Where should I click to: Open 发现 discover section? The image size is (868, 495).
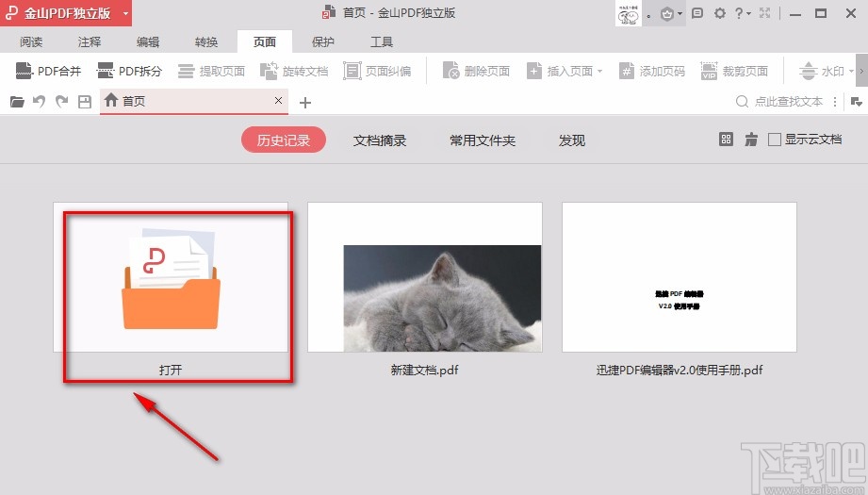click(572, 140)
